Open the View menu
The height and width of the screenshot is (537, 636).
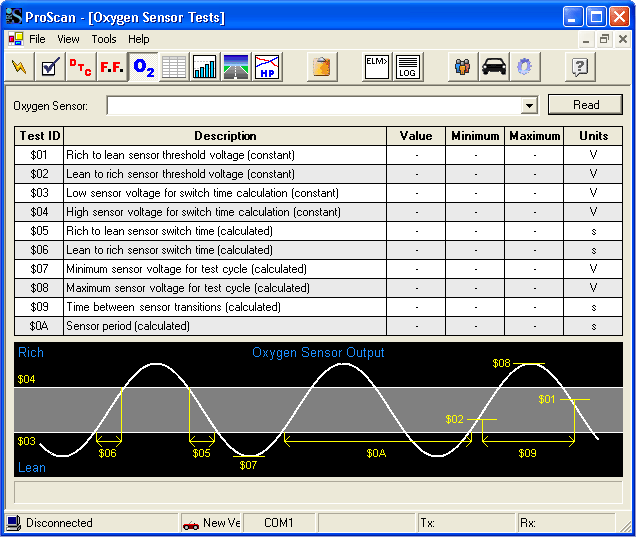coord(68,39)
